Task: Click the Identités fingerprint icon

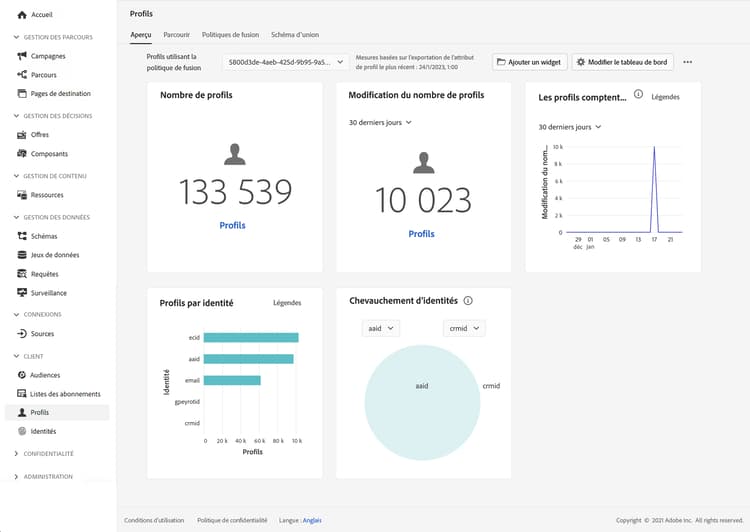Action: click(x=22, y=431)
